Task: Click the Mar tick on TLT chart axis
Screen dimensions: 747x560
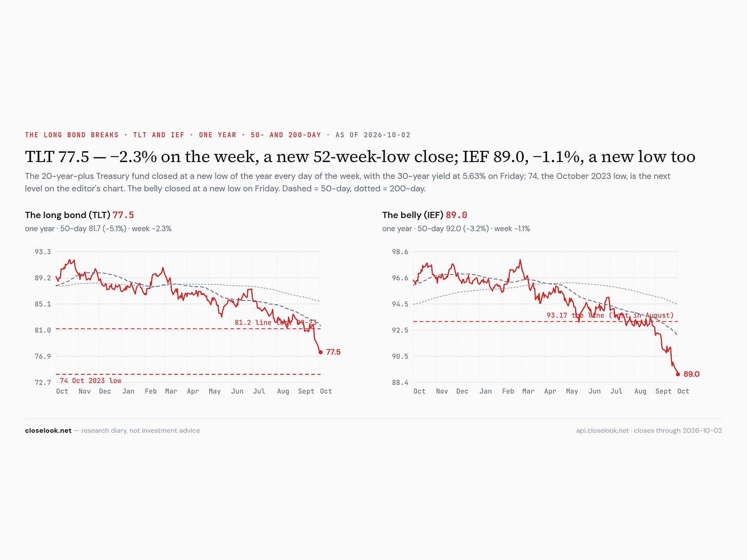Action: tap(171, 391)
